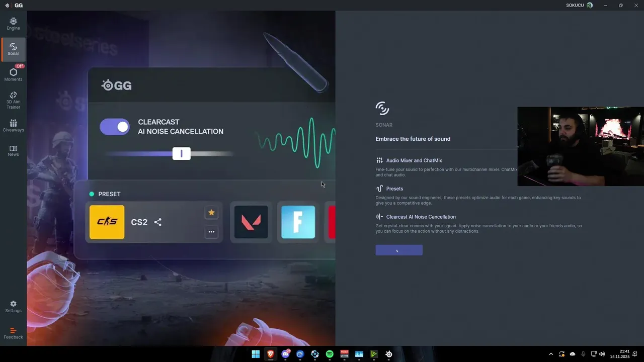Open the Windows Start menu
This screenshot has height=362, width=644.
pyautogui.click(x=256, y=354)
